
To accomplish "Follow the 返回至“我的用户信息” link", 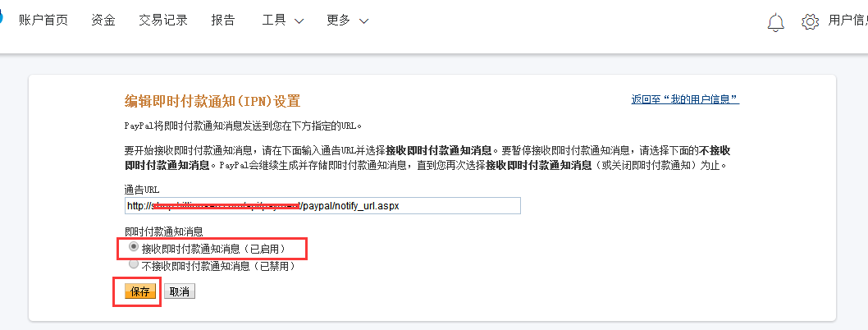I will click(x=685, y=99).
